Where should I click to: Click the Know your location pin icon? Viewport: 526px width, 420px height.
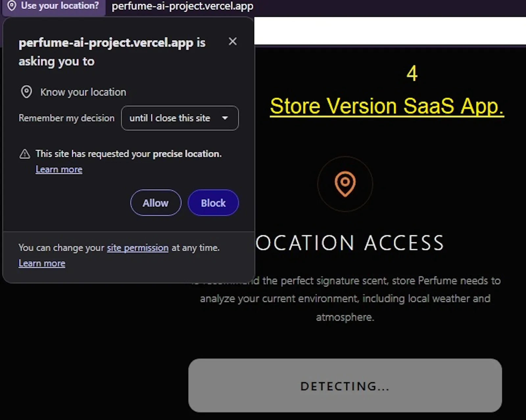pyautogui.click(x=27, y=92)
